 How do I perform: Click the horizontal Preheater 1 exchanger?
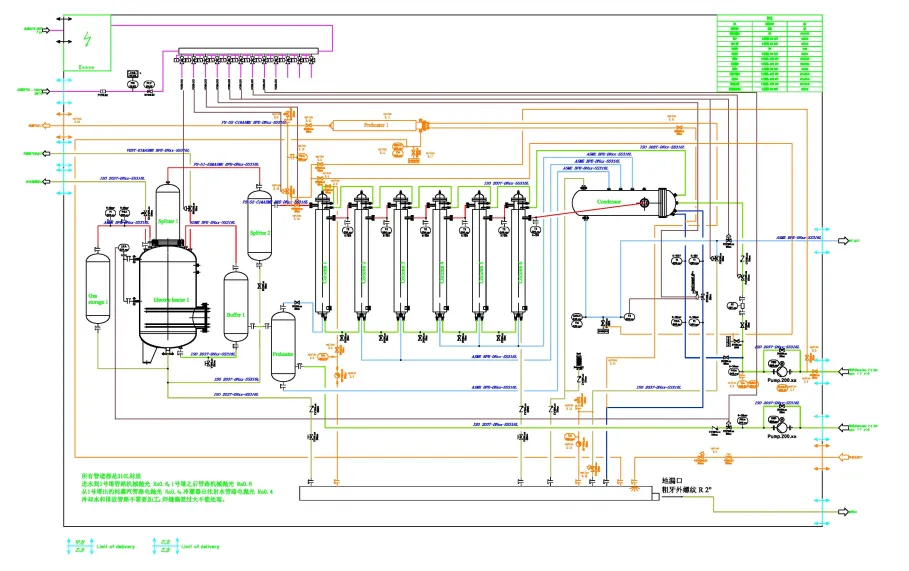[x=374, y=125]
